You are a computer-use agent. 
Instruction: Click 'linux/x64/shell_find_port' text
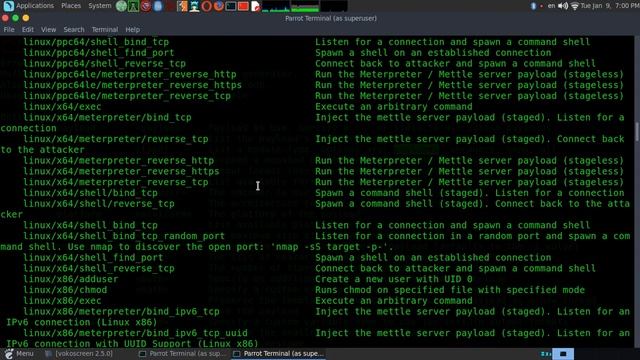(93, 258)
